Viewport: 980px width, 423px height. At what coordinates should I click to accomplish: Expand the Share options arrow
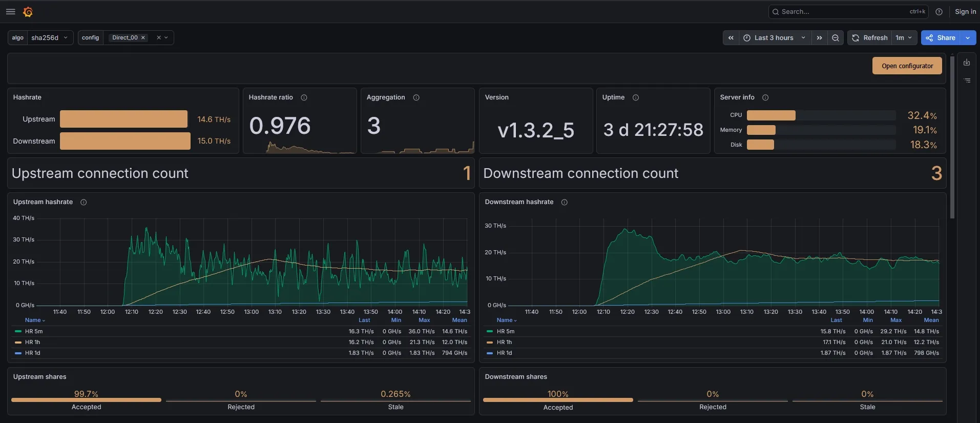[968, 37]
